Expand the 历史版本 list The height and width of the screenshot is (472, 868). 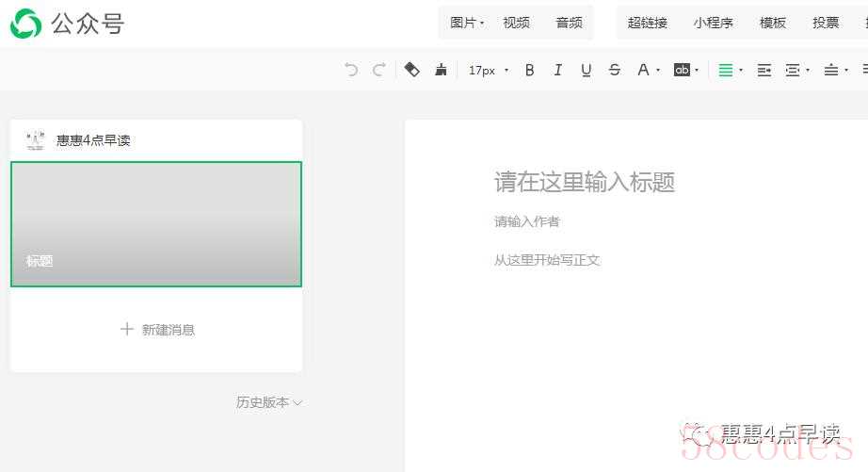tap(268, 402)
